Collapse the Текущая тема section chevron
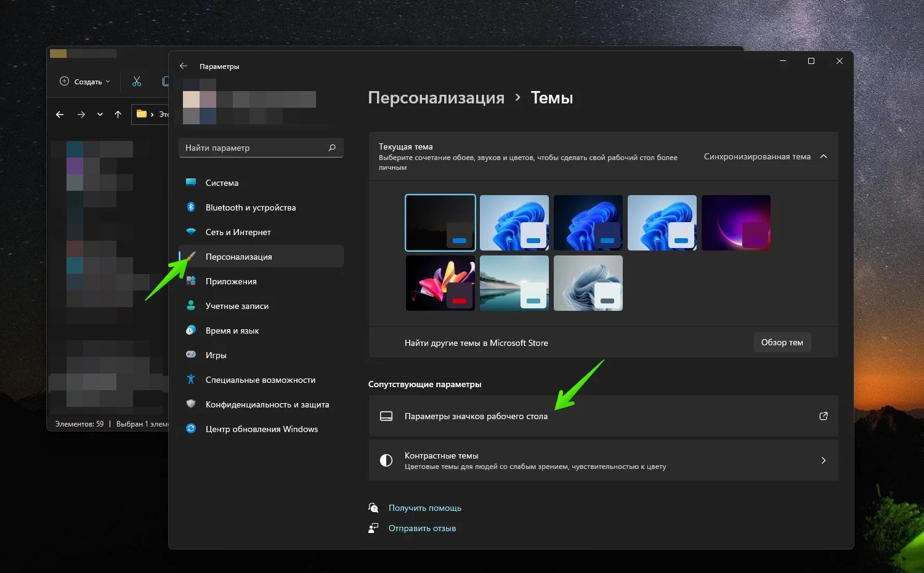The width and height of the screenshot is (924, 573). tap(824, 156)
